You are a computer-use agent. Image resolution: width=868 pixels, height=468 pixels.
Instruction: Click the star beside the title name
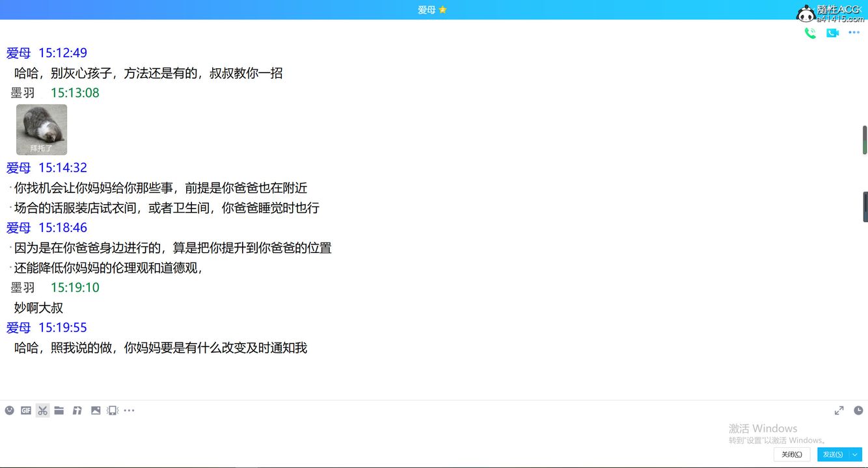pos(443,10)
